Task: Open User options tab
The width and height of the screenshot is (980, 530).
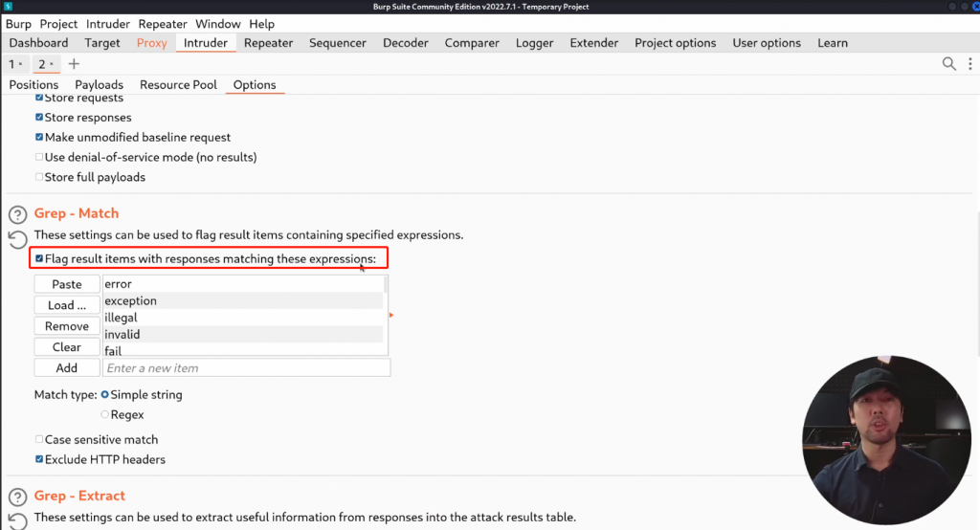Action: (x=767, y=43)
